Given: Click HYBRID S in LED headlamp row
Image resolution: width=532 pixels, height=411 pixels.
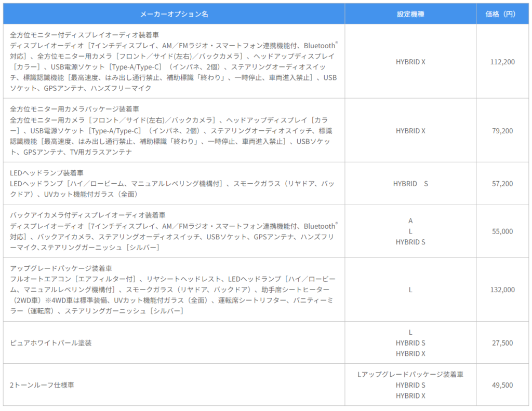Looking at the screenshot, I should tap(410, 184).
